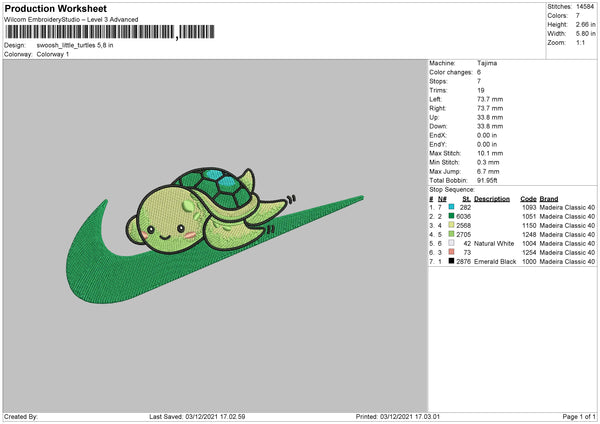This screenshot has height=424, width=600.
Task: Click the Height value '2.66 in'
Action: click(x=585, y=24)
